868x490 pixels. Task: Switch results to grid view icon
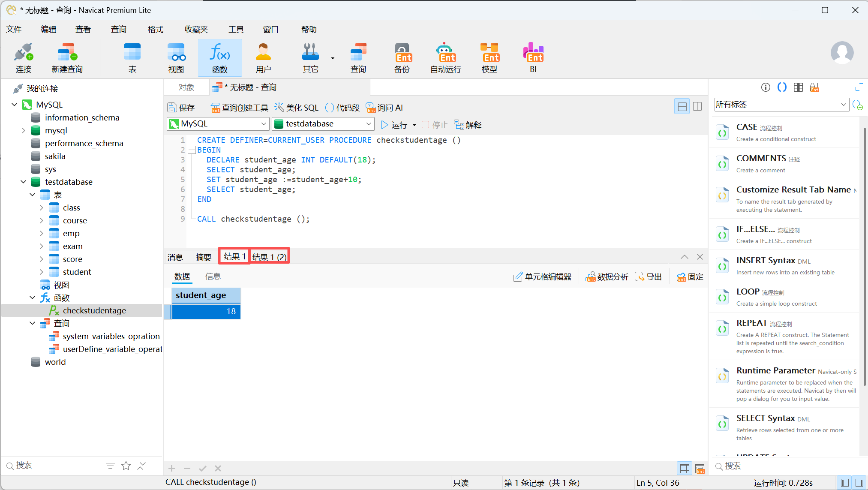tap(685, 469)
